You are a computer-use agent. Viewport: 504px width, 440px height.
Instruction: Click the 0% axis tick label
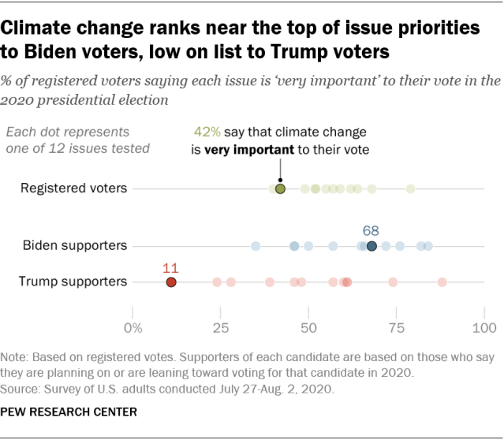pyautogui.click(x=133, y=327)
